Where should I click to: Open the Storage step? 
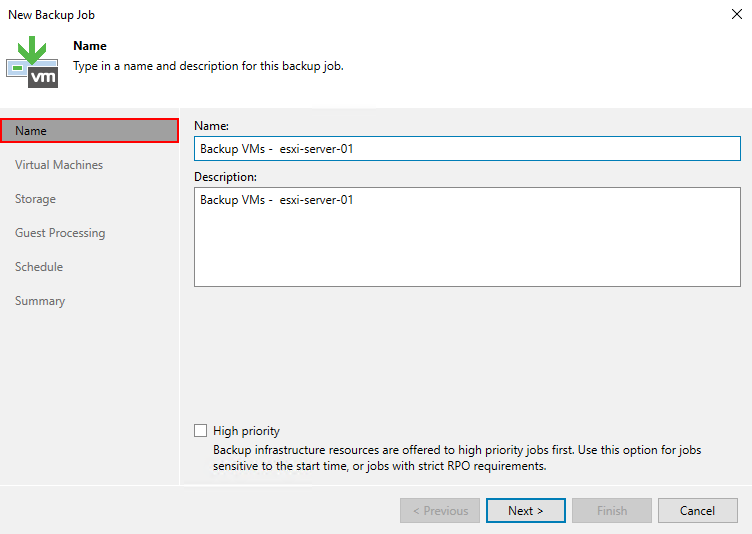click(35, 199)
